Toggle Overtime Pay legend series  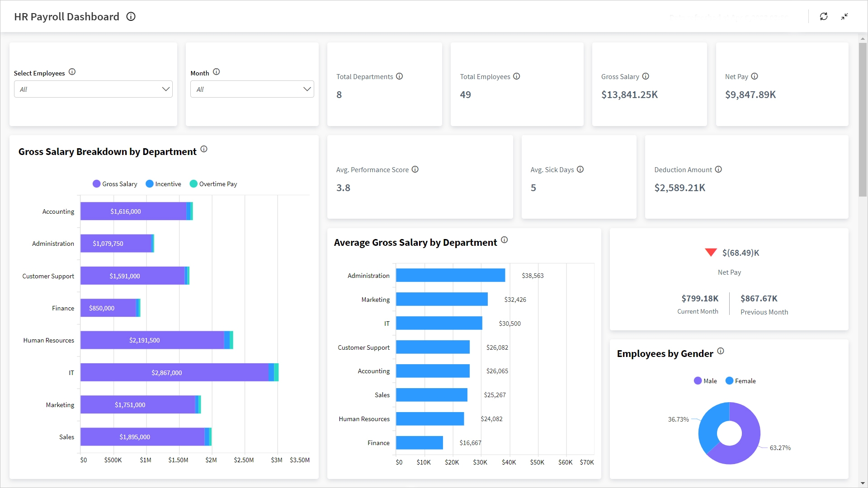tap(213, 184)
